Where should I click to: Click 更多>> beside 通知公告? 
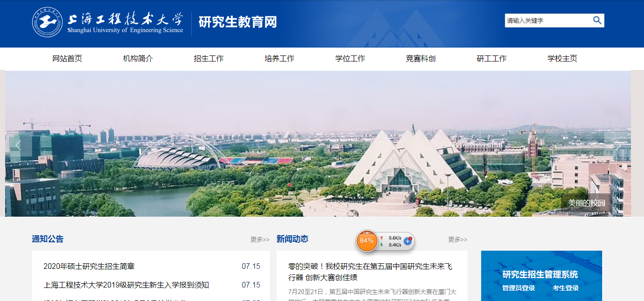pyautogui.click(x=260, y=239)
